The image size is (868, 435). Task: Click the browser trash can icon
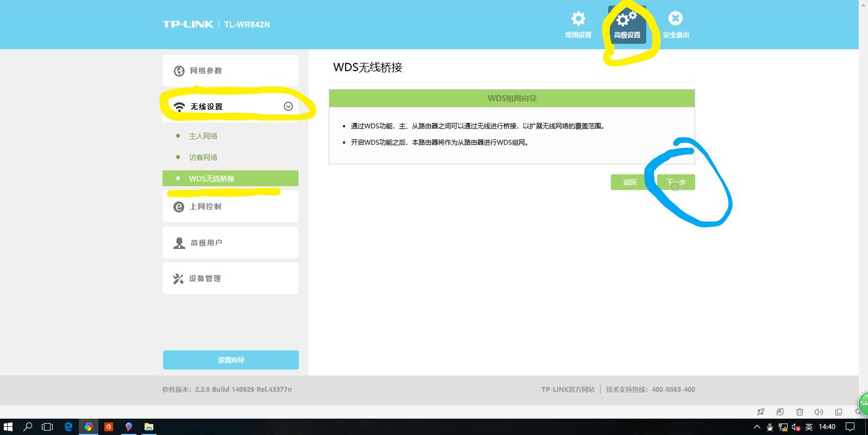click(800, 412)
